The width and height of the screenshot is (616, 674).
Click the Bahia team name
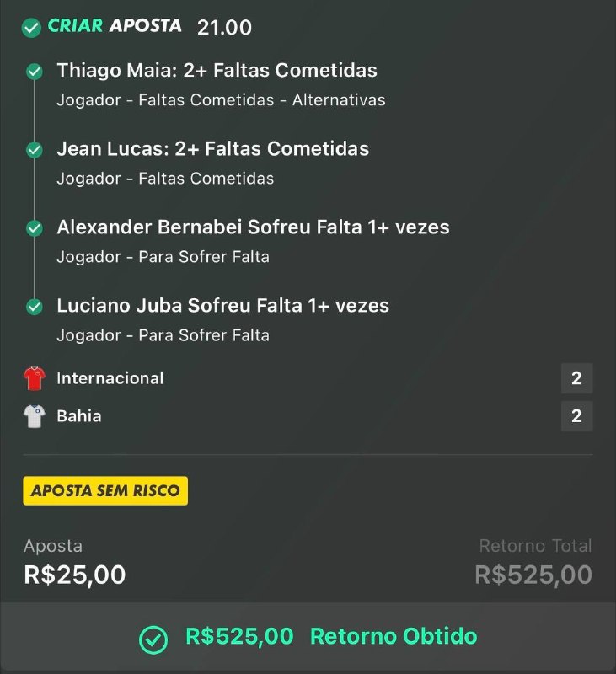point(79,416)
